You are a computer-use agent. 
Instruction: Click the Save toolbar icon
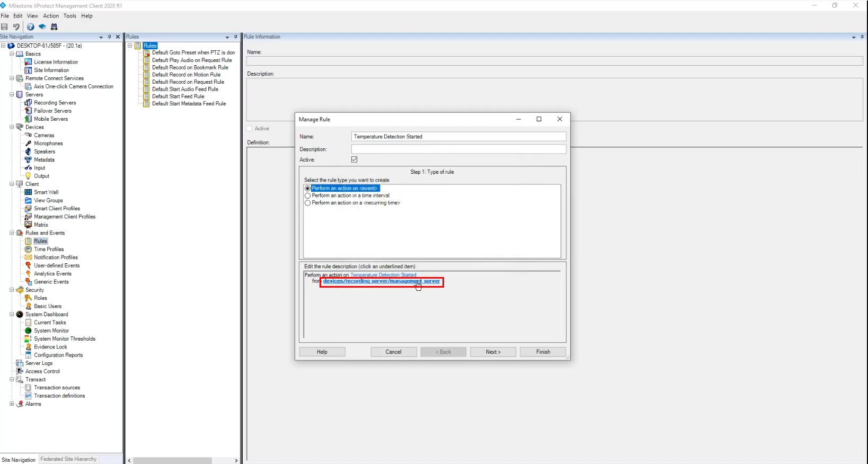[4, 27]
